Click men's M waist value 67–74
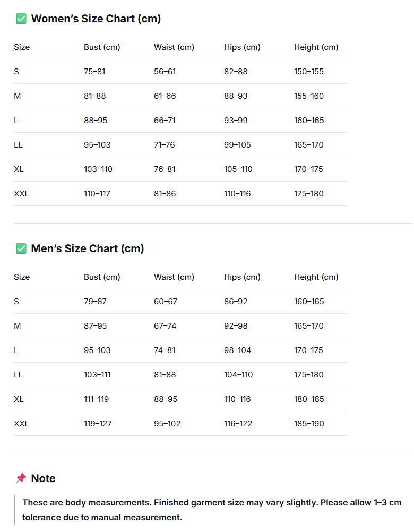 click(165, 326)
